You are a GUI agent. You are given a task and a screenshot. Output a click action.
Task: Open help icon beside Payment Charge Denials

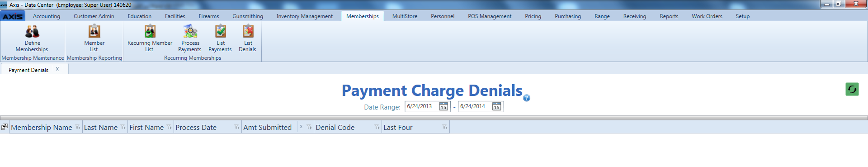(527, 98)
